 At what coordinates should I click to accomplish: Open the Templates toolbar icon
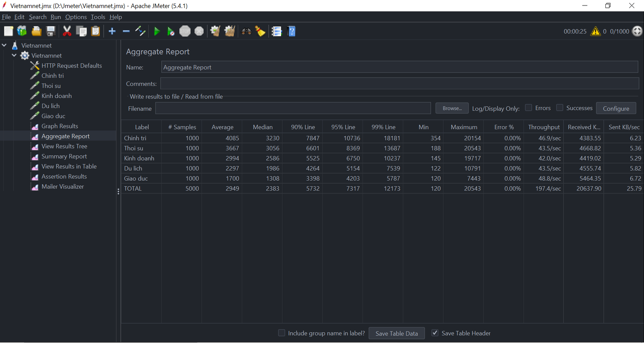click(22, 31)
